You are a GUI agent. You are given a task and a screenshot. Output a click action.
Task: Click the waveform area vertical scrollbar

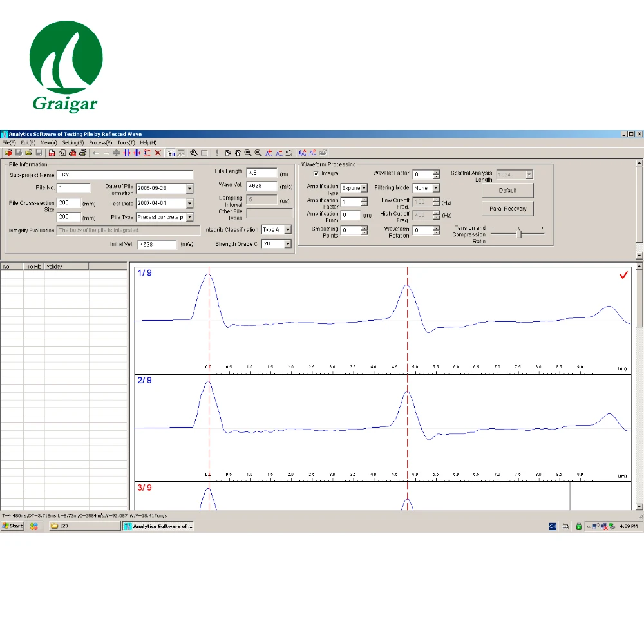click(639, 386)
